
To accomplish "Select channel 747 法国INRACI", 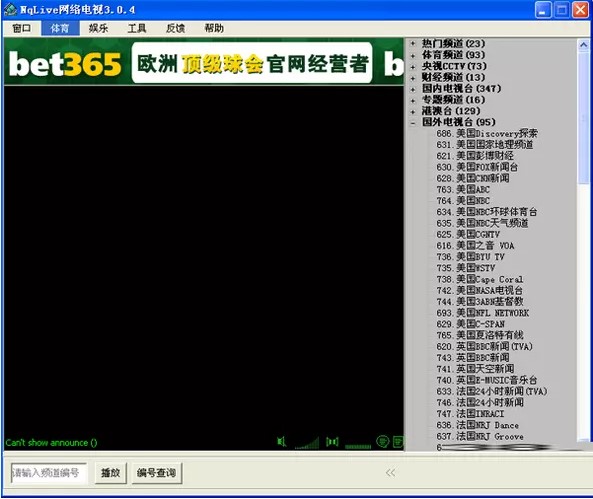I will [470, 414].
